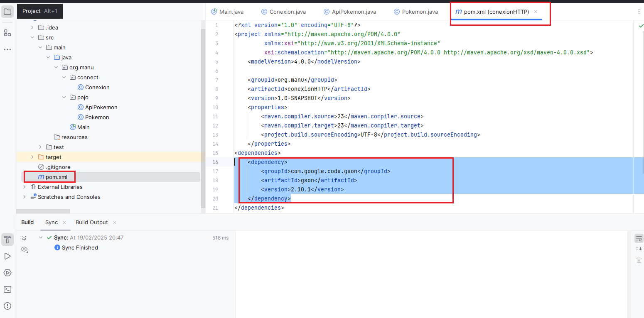644x318 pixels.
Task: Click the modelVersion 4.0.0 line
Action: [304, 61]
